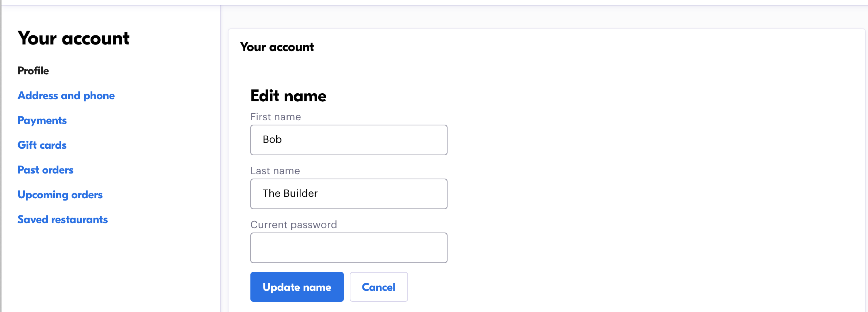Cancel the name edit
This screenshot has height=312, width=868.
(x=379, y=287)
